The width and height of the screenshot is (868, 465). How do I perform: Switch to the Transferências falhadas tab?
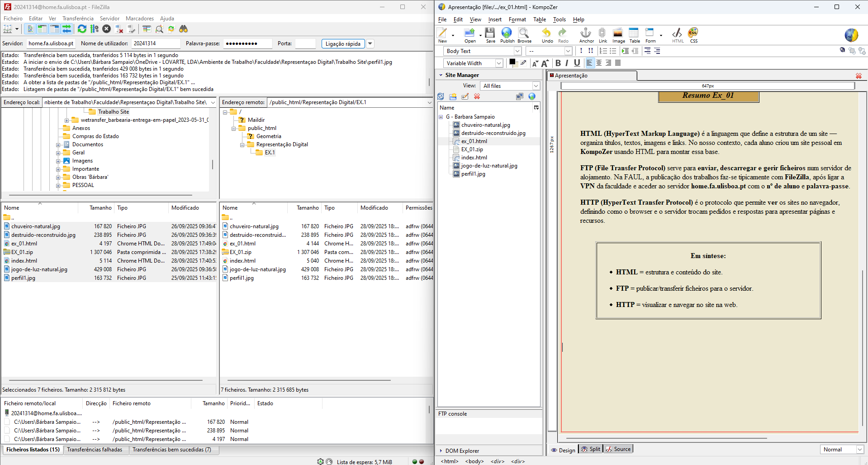point(96,450)
